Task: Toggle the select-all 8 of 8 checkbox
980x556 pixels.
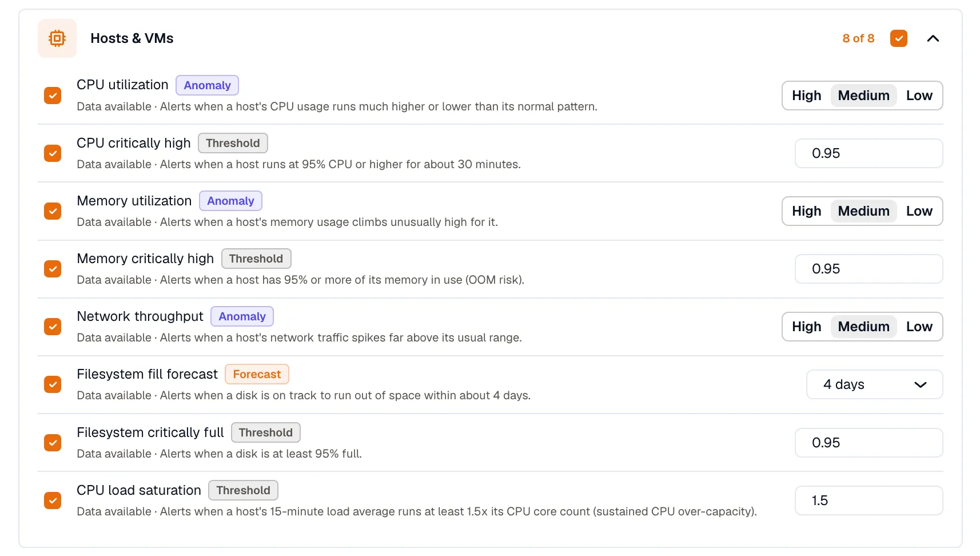Action: coord(899,38)
